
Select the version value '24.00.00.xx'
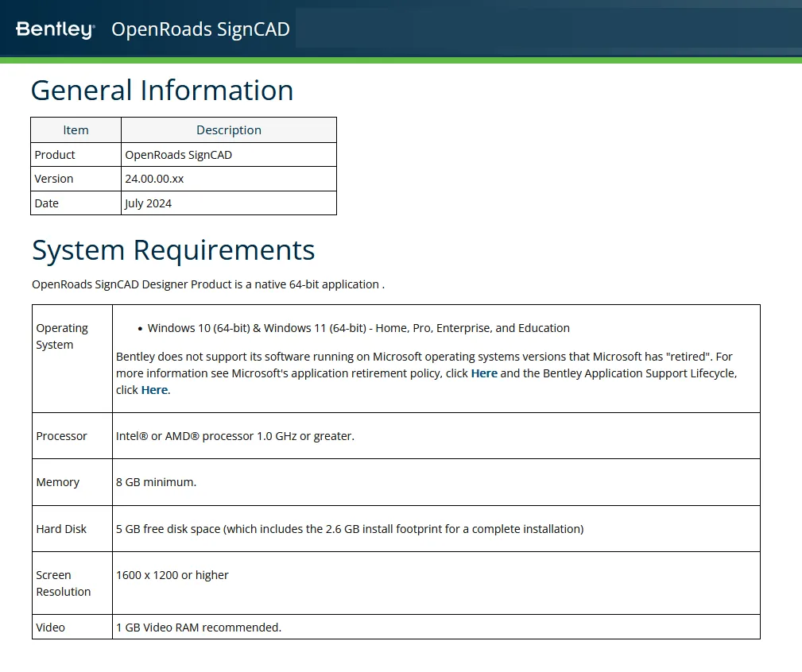click(x=154, y=179)
